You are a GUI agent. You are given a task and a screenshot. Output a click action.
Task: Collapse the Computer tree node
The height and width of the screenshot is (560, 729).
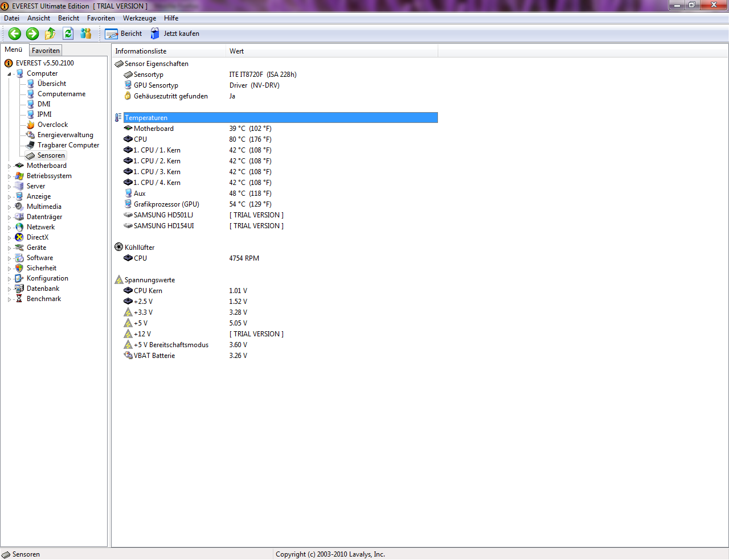pos(9,74)
